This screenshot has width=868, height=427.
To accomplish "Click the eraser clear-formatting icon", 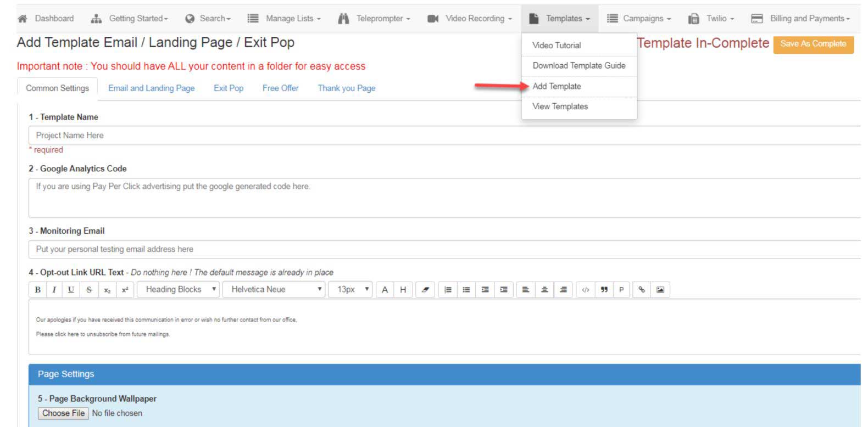I will click(x=425, y=290).
